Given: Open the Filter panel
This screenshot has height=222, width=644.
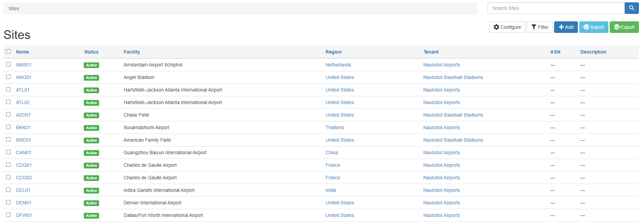Looking at the screenshot, I should pyautogui.click(x=539, y=27).
